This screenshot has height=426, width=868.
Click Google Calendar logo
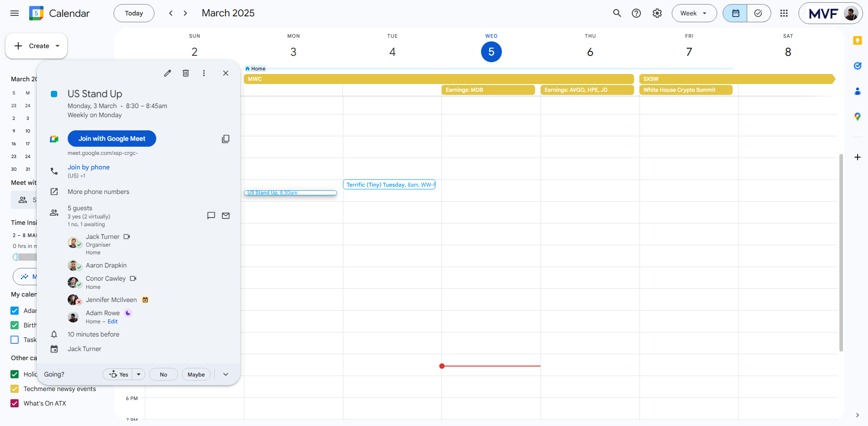coord(36,13)
